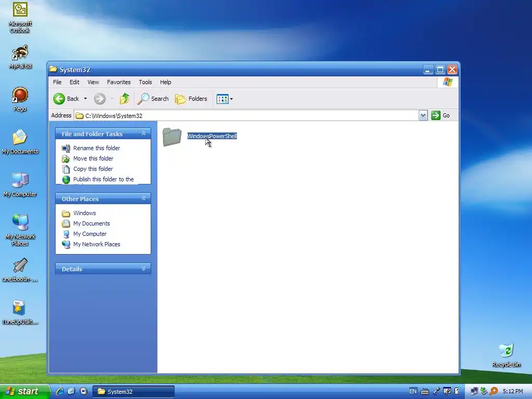Click Move this folder
The height and width of the screenshot is (399, 532).
pos(94,158)
